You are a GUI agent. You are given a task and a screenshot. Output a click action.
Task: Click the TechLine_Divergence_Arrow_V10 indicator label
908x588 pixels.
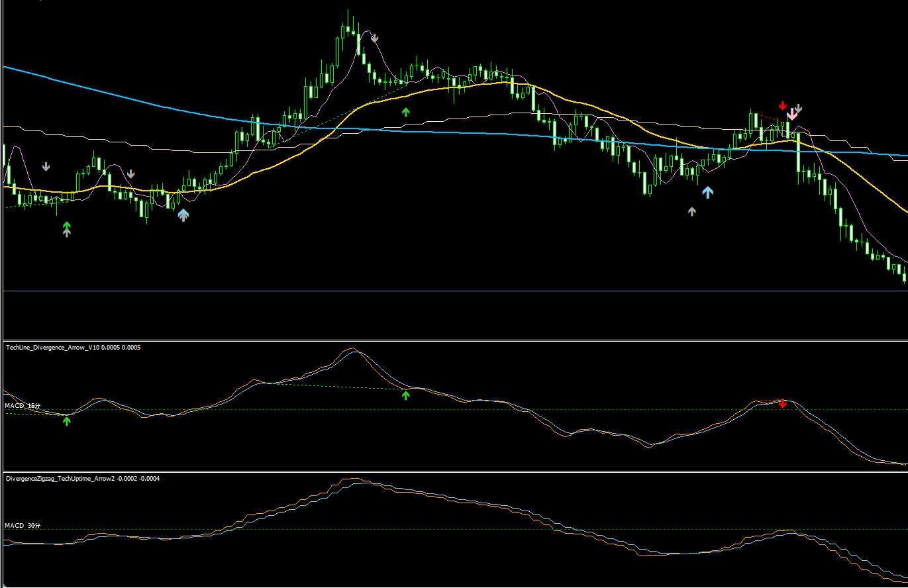73,347
